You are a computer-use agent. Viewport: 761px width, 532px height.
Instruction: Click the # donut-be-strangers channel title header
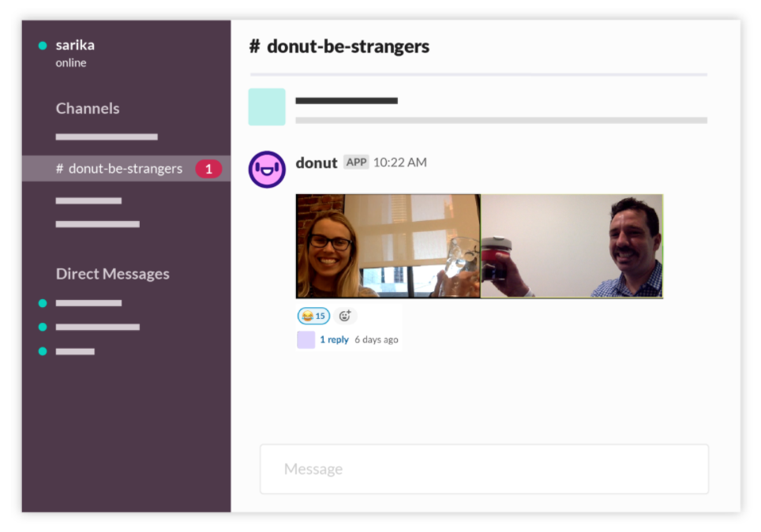[339, 47]
